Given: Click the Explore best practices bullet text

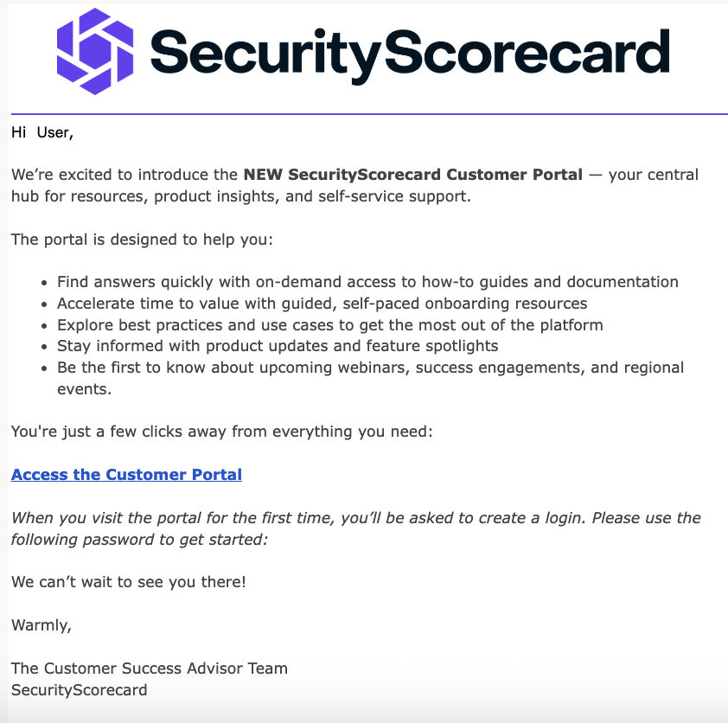Looking at the screenshot, I should [x=330, y=325].
